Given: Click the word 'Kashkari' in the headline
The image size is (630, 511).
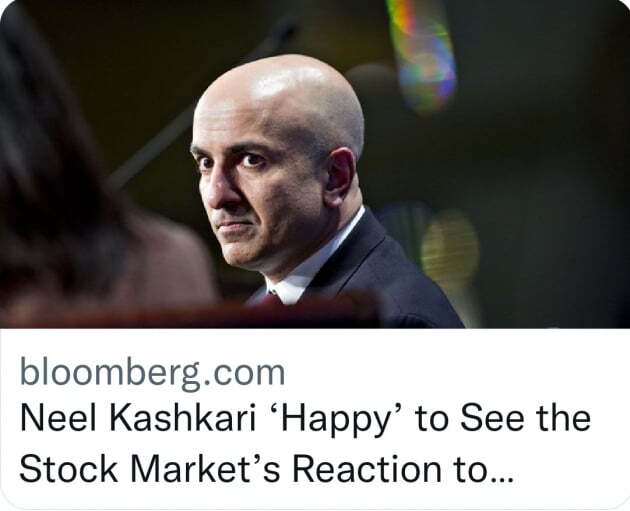Looking at the screenshot, I should tap(182, 418).
